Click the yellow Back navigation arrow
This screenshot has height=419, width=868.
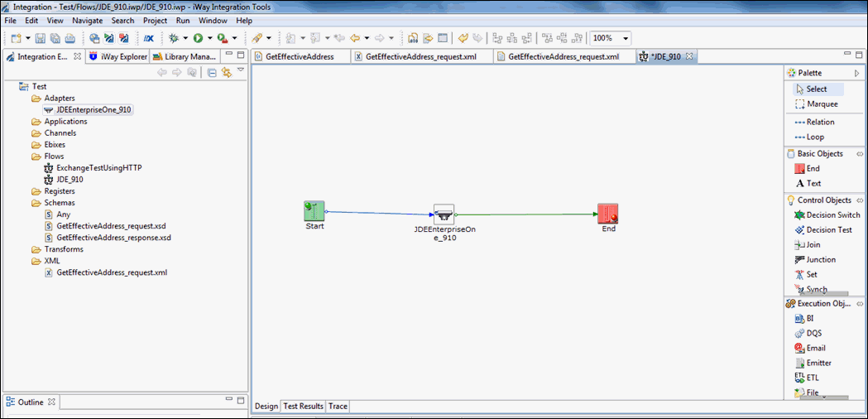[356, 38]
